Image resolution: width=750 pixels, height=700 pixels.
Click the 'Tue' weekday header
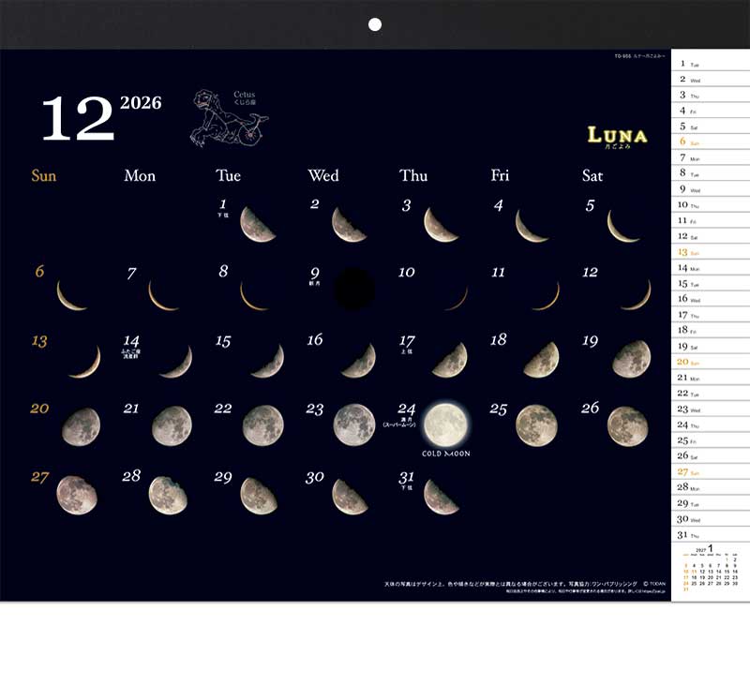click(228, 175)
